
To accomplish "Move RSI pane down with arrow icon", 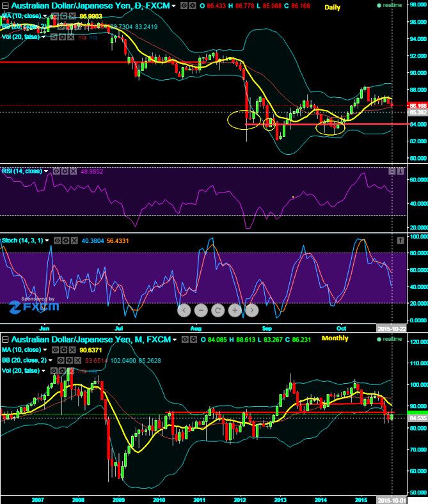I will [x=400, y=171].
